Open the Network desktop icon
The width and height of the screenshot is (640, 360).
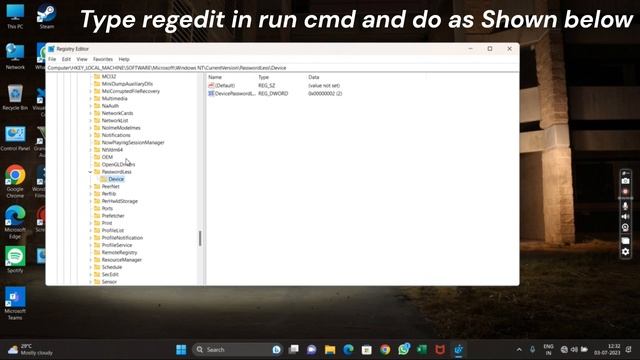point(15,56)
